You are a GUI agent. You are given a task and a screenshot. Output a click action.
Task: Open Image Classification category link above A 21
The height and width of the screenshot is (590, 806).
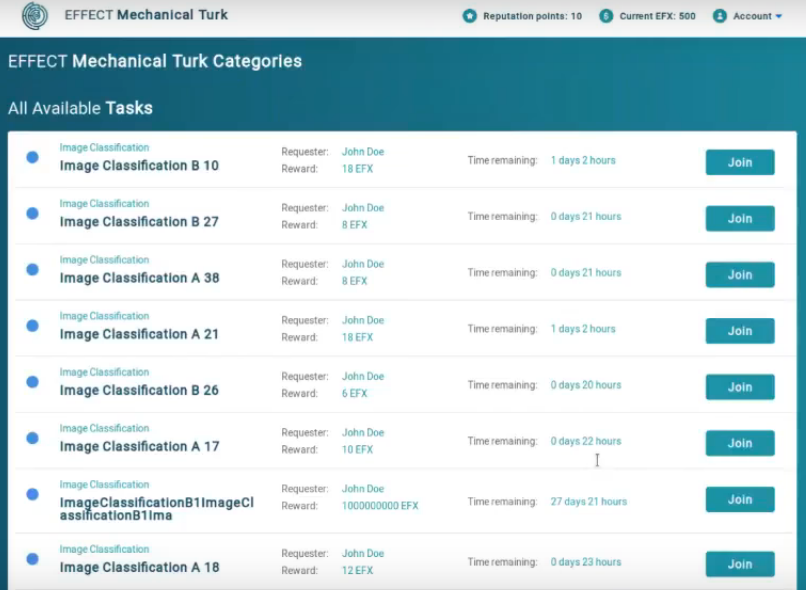tap(104, 316)
